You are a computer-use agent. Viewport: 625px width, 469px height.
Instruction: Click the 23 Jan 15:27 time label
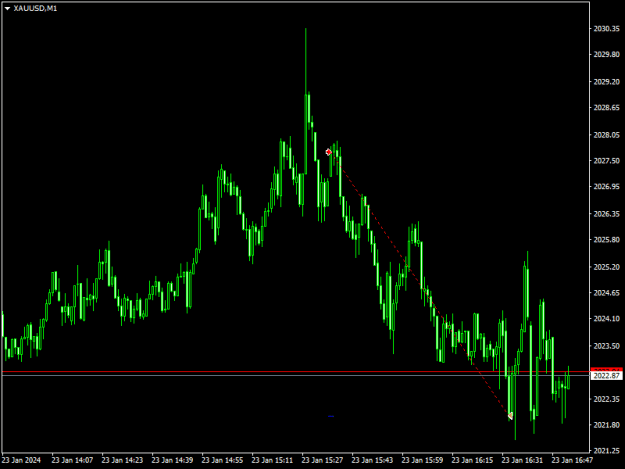point(322,460)
